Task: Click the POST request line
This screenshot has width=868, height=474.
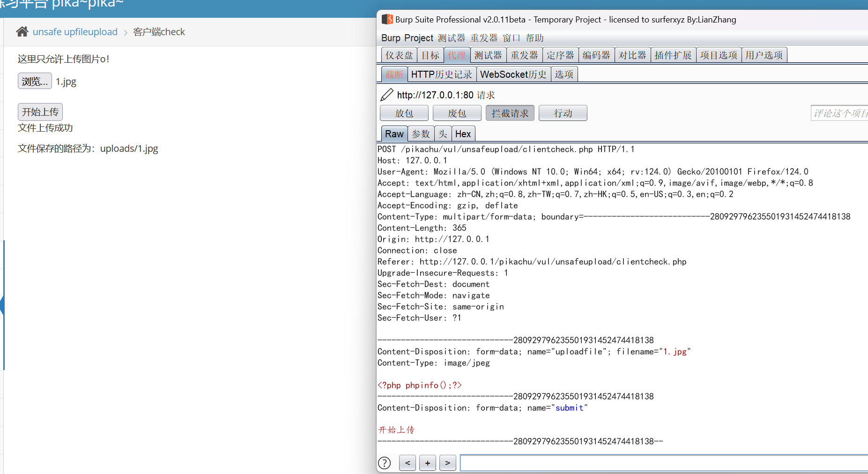Action: (506, 149)
